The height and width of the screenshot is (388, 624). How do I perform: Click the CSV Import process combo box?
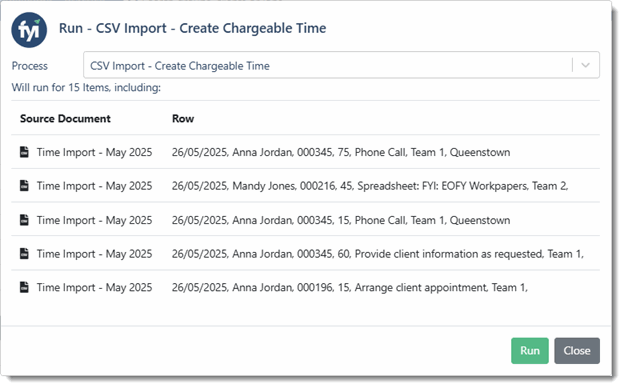point(341,65)
